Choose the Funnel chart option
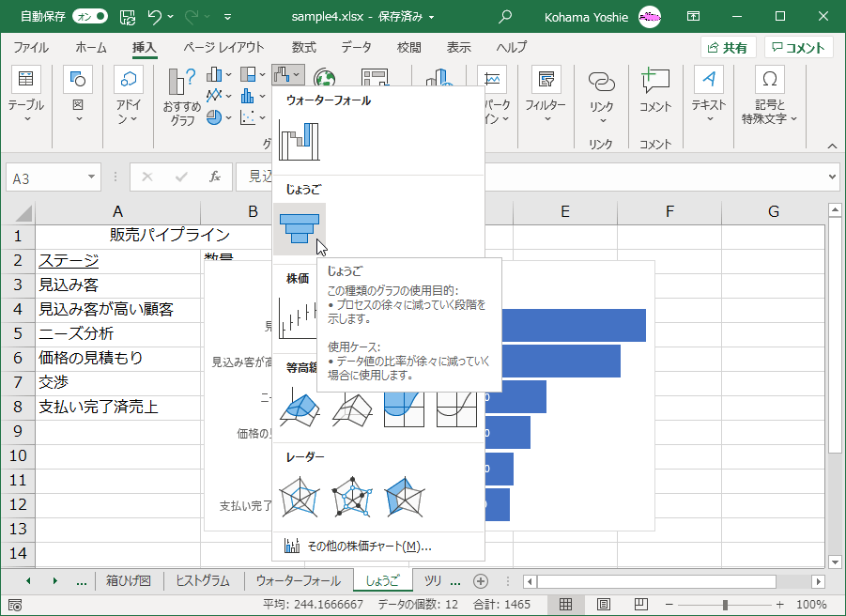Viewport: 846px width, 616px height. tap(300, 229)
